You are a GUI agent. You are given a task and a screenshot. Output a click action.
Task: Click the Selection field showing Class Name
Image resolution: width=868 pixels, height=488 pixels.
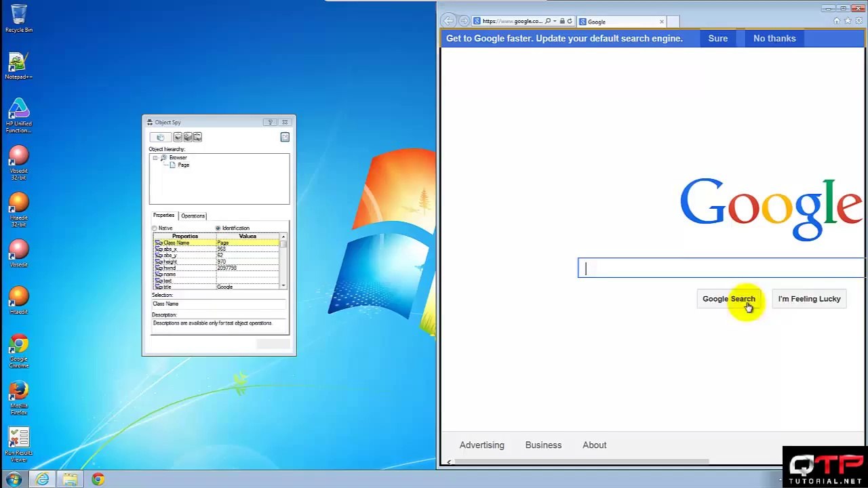tap(218, 304)
